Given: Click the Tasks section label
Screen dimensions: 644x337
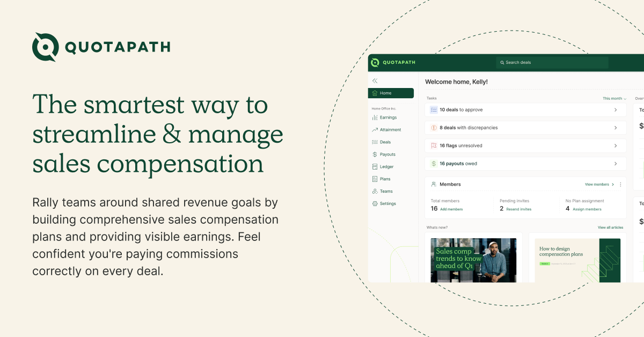Looking at the screenshot, I should pos(431,99).
